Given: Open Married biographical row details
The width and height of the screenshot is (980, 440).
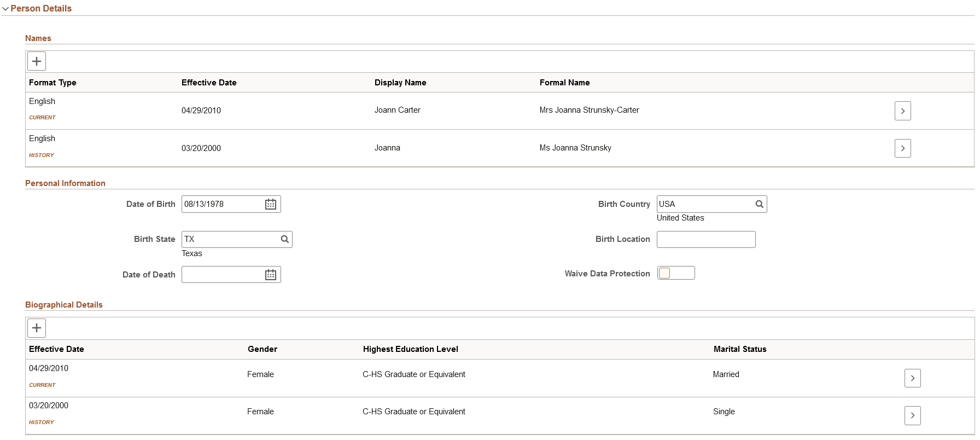Looking at the screenshot, I should [912, 378].
